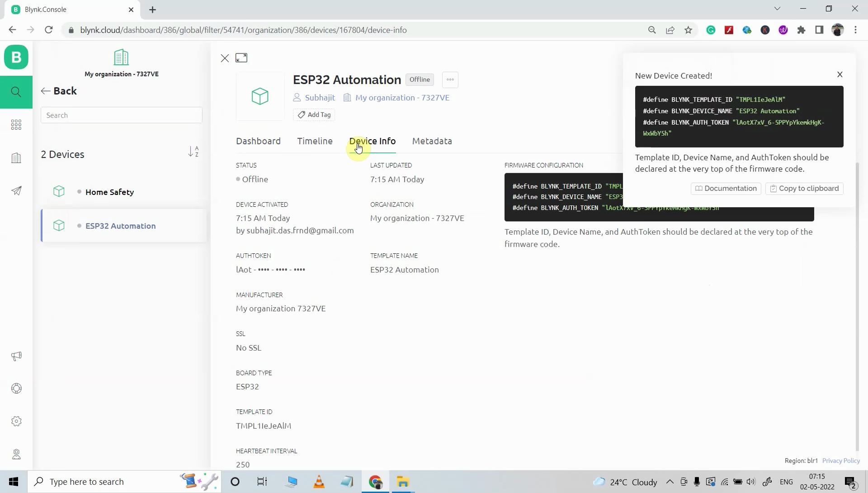The width and height of the screenshot is (868, 493).
Task: Select the ESP32 Automation device
Action: click(x=121, y=226)
